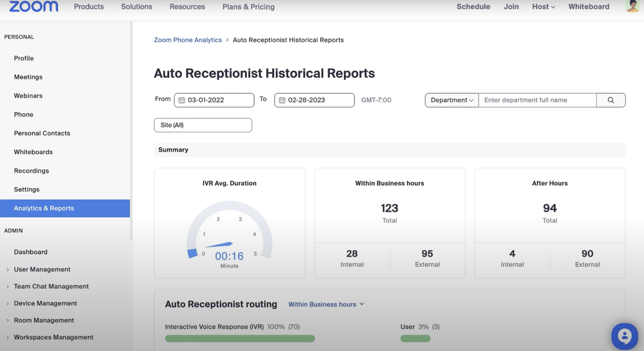Expand Workspaces Management section
The height and width of the screenshot is (351, 644).
50,337
